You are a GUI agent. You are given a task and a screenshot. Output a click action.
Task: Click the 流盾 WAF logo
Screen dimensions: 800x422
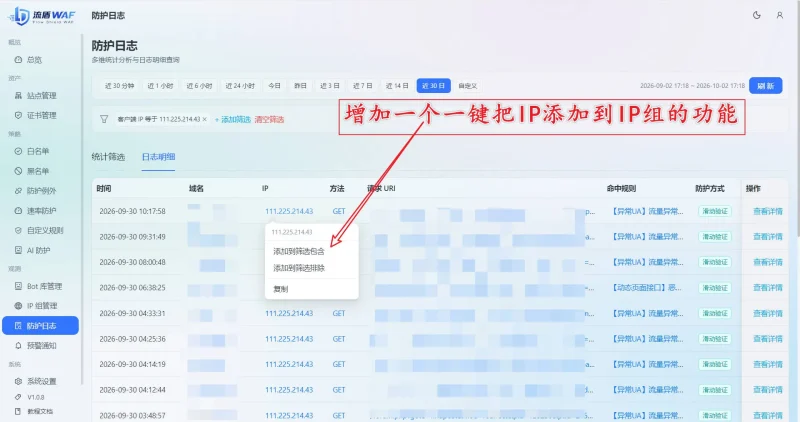[x=43, y=16]
